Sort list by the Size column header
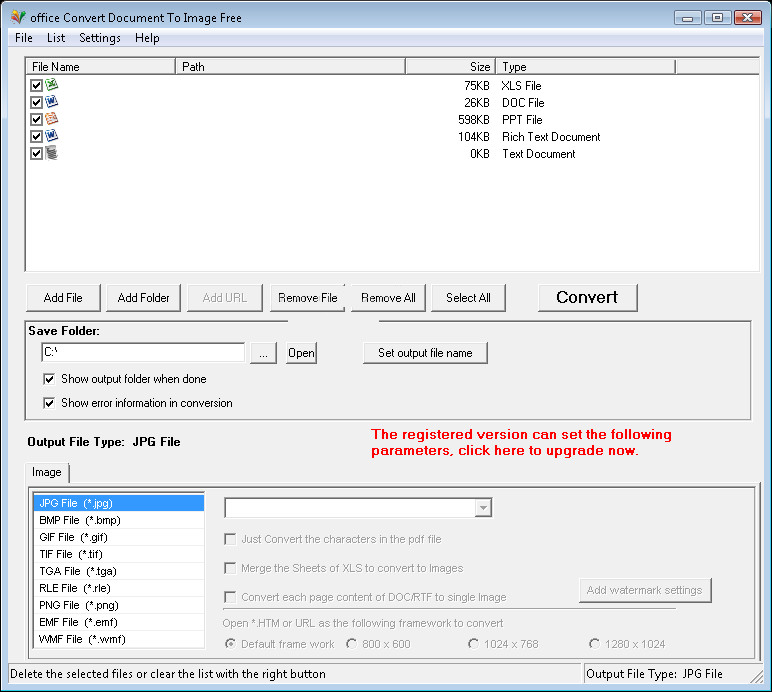Viewport: 772px width, 692px height. pos(450,66)
